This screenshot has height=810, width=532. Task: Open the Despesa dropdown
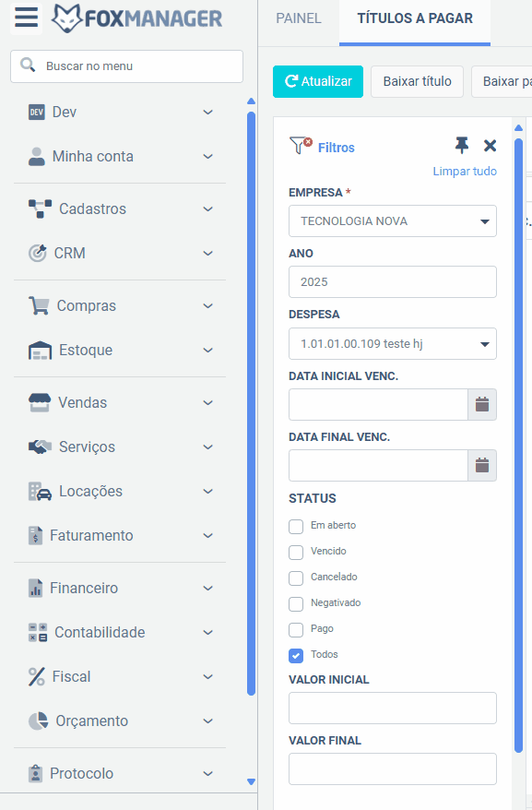[x=393, y=343]
